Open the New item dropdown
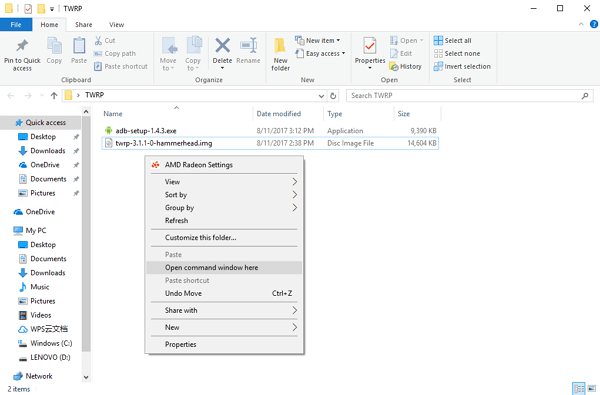This screenshot has width=600, height=395. [x=318, y=40]
